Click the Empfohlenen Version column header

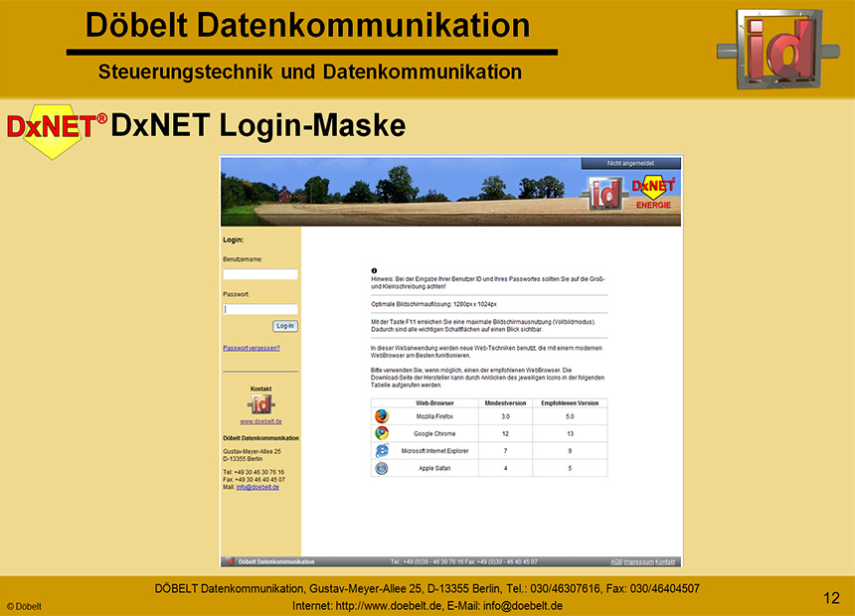click(570, 403)
